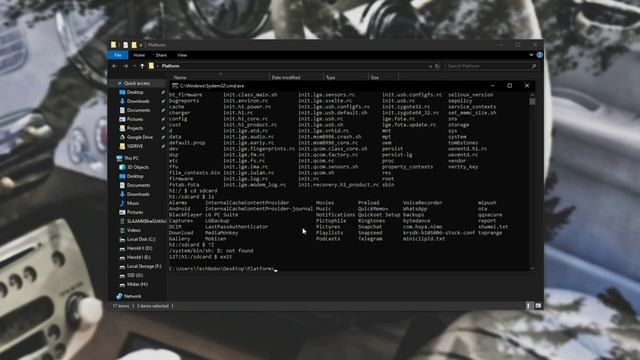Open Videos under This PC
640x360 pixels.
pos(133,230)
